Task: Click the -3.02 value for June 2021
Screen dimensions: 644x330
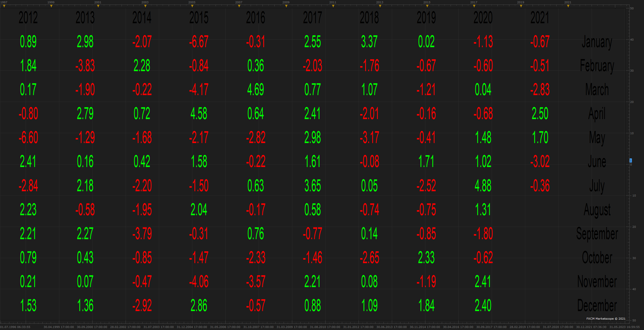Action: (x=540, y=161)
